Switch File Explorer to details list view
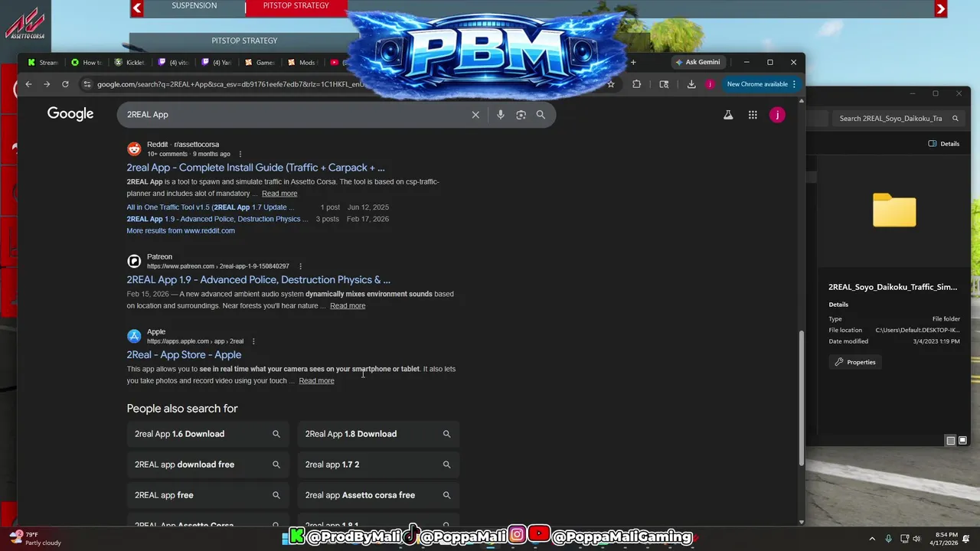 point(951,440)
